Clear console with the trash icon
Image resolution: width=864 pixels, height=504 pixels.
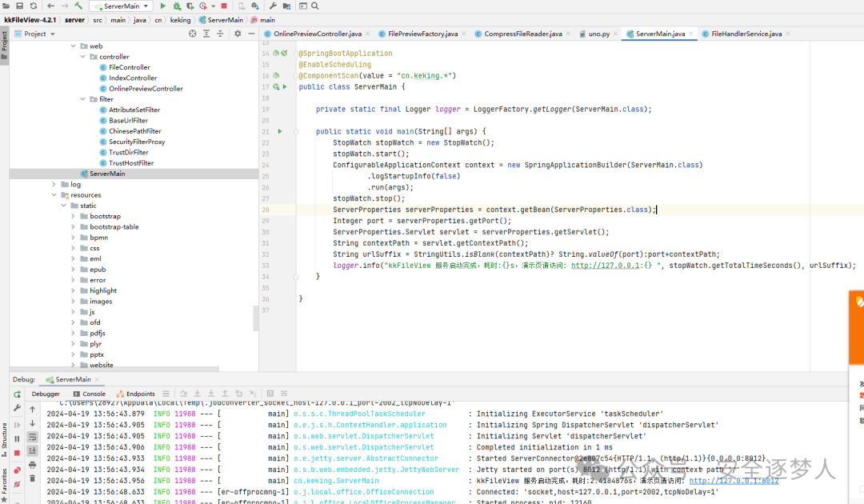(x=33, y=478)
